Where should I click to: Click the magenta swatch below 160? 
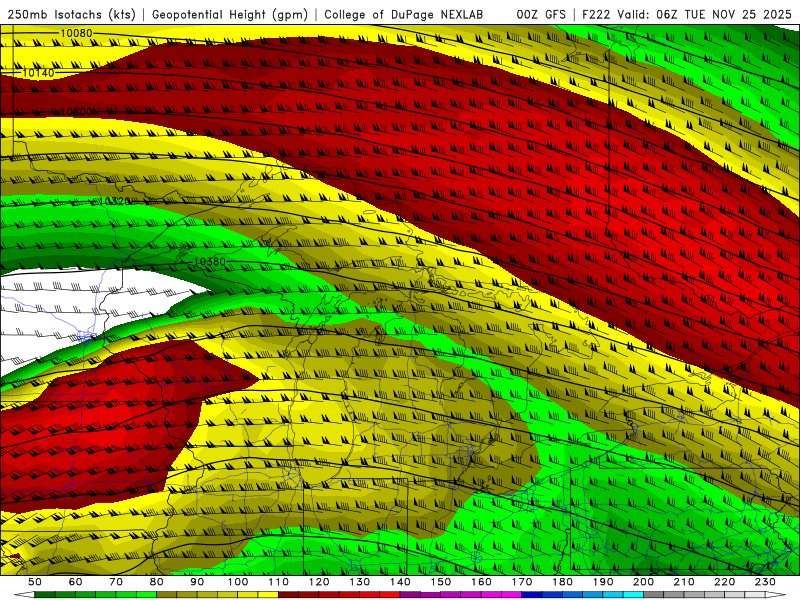point(491,595)
